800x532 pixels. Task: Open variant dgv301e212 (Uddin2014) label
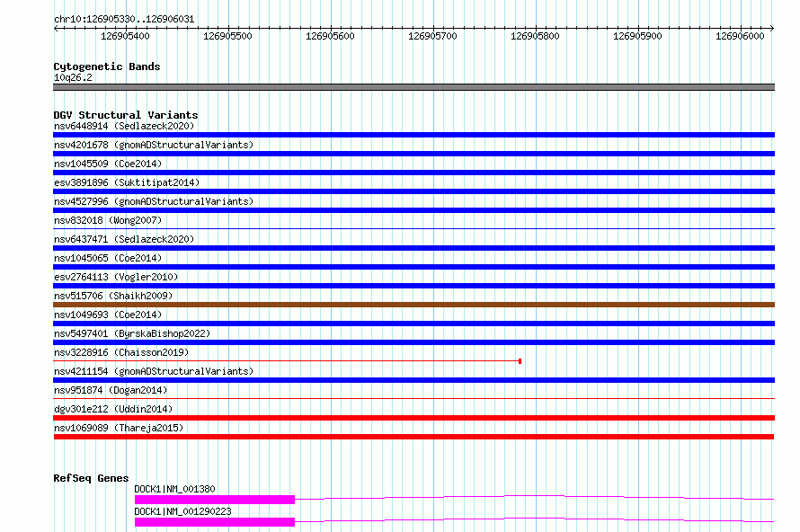113,409
